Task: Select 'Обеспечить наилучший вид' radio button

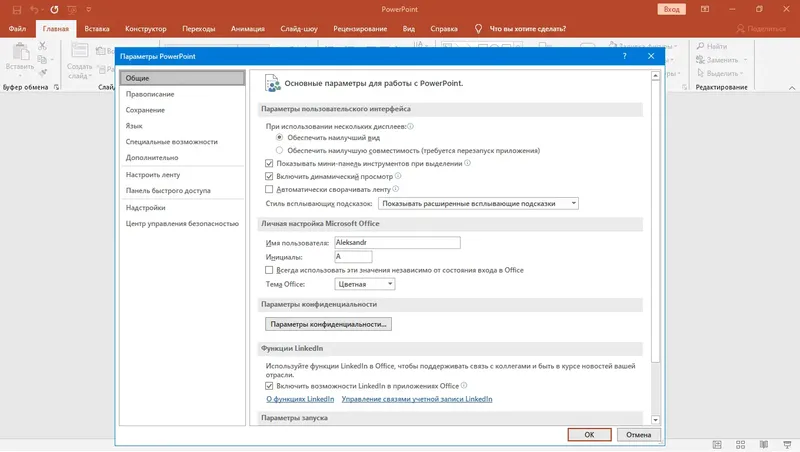Action: coord(279,137)
